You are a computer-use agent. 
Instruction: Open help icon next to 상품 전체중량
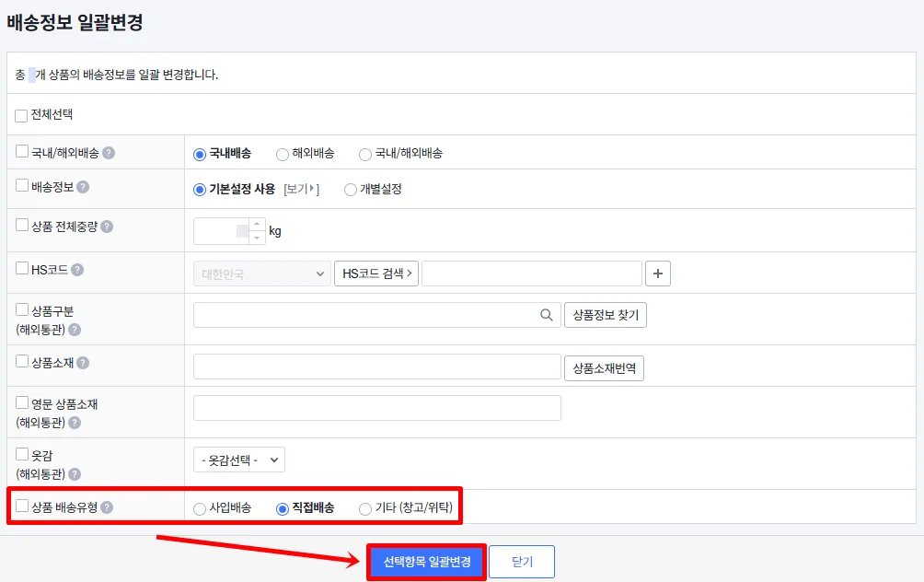[107, 227]
